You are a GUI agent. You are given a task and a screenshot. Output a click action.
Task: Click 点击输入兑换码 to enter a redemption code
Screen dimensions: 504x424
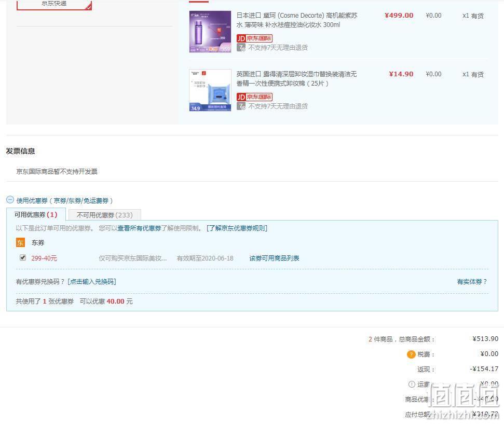pyautogui.click(x=92, y=282)
